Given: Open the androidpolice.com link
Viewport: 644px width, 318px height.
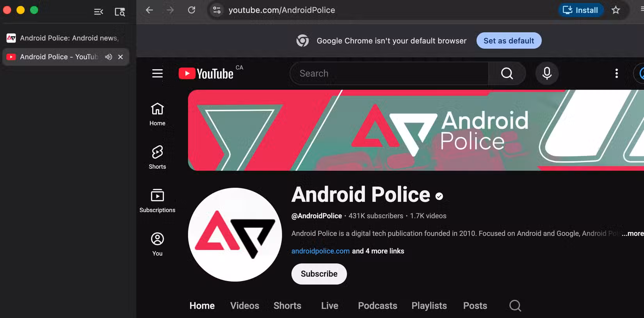Looking at the screenshot, I should click(320, 251).
